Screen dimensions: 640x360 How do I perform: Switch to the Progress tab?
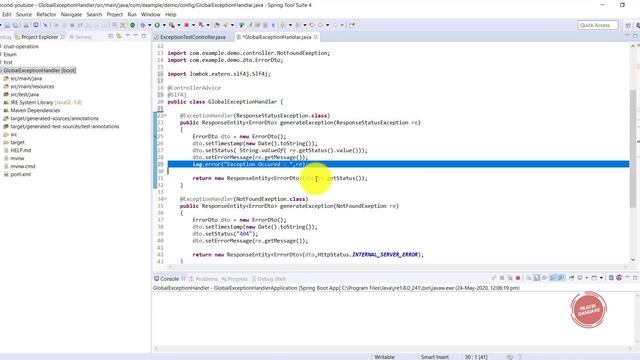pos(234,279)
